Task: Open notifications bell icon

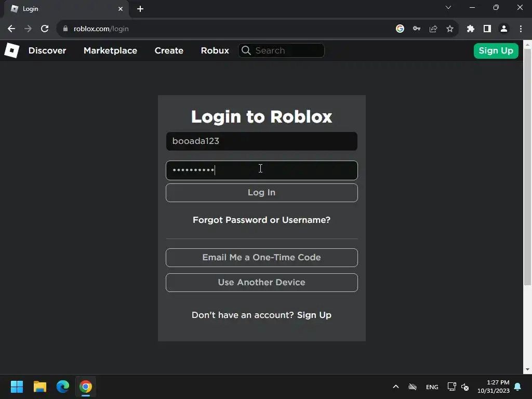Action: click(518, 387)
